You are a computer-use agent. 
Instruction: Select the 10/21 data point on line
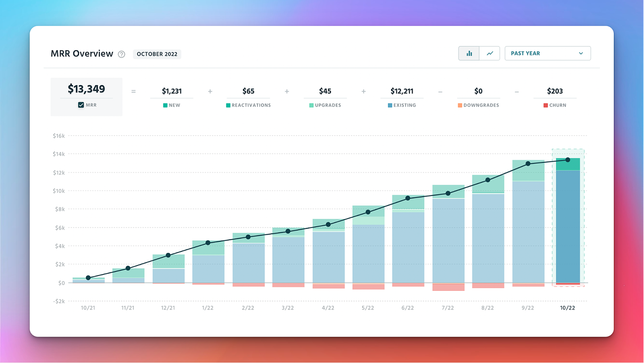click(x=88, y=278)
